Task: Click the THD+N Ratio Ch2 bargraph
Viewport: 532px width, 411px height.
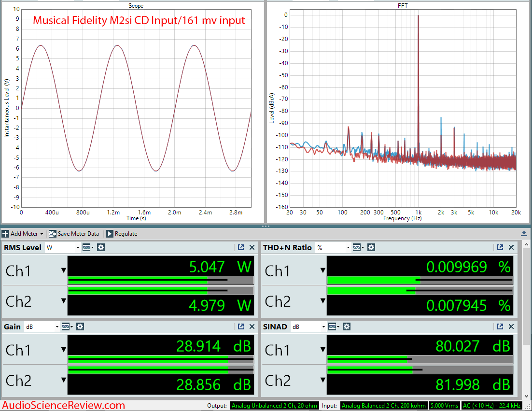Action: (x=420, y=291)
